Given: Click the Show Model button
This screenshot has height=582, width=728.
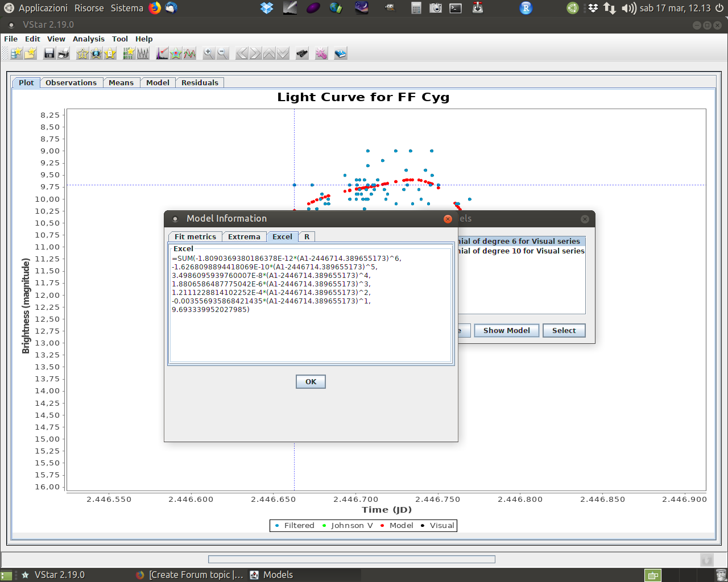Looking at the screenshot, I should (506, 330).
